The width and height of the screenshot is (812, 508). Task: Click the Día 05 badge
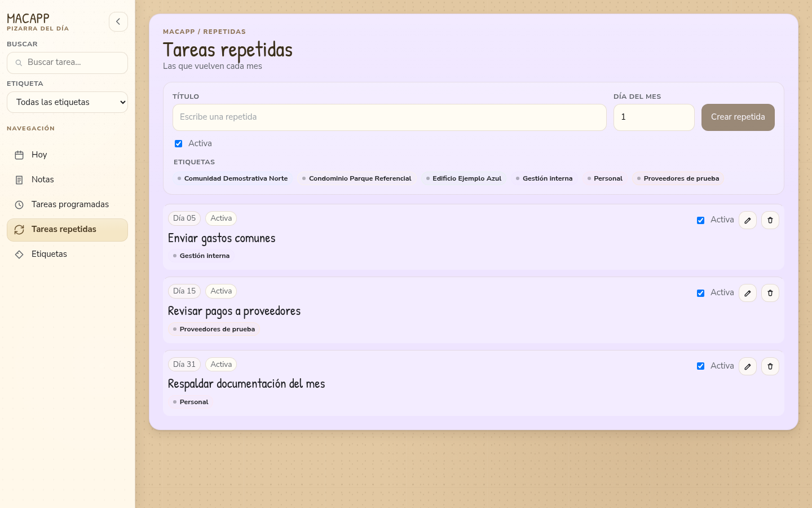184,218
